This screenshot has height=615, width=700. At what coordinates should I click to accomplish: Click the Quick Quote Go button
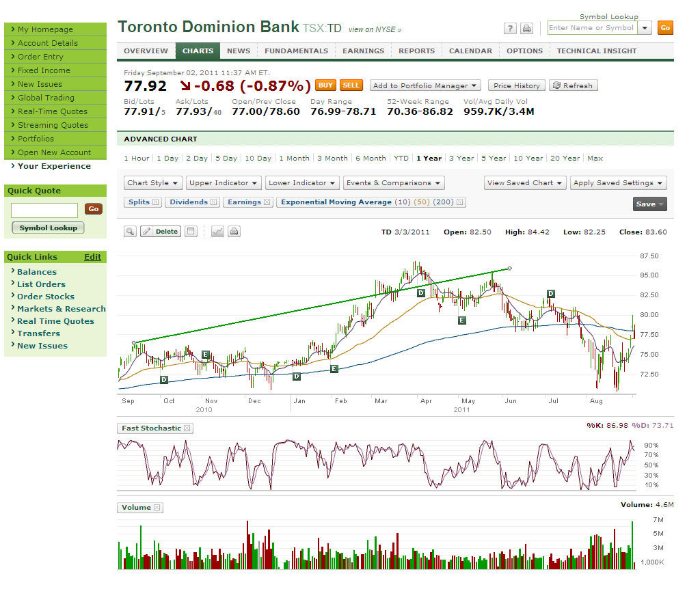(93, 209)
